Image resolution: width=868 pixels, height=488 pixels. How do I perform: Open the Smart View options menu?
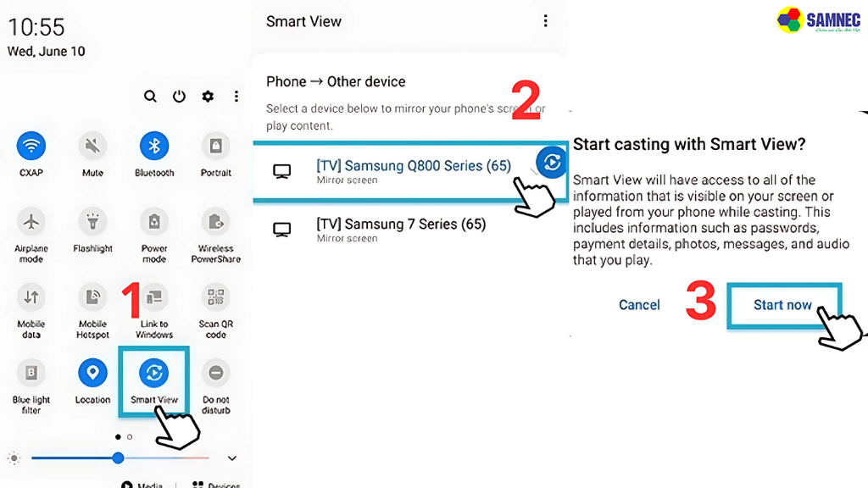click(545, 20)
